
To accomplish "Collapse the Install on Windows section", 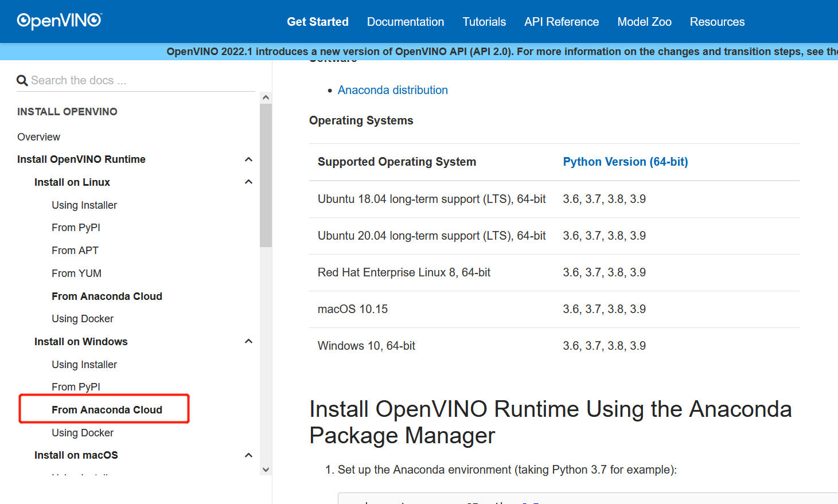I will (x=248, y=341).
